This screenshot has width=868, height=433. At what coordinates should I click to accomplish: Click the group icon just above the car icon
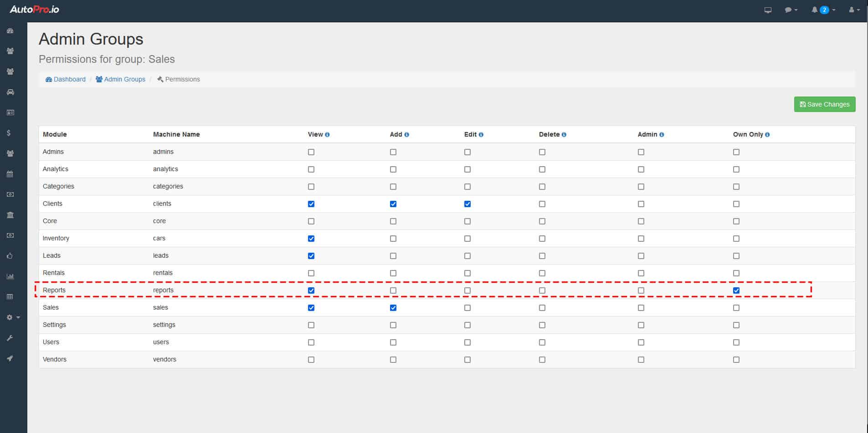pos(10,71)
